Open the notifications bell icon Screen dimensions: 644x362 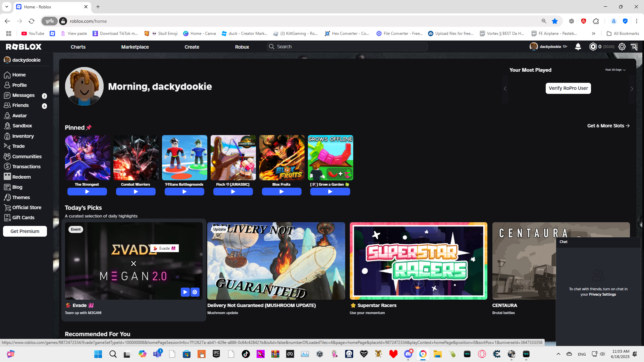click(578, 47)
